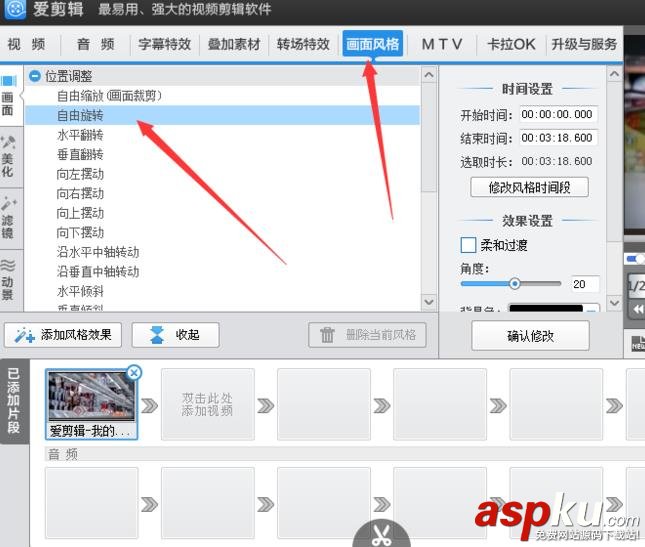Open the 升级与服务 tab
This screenshot has height=547, width=645.
pyautogui.click(x=584, y=44)
